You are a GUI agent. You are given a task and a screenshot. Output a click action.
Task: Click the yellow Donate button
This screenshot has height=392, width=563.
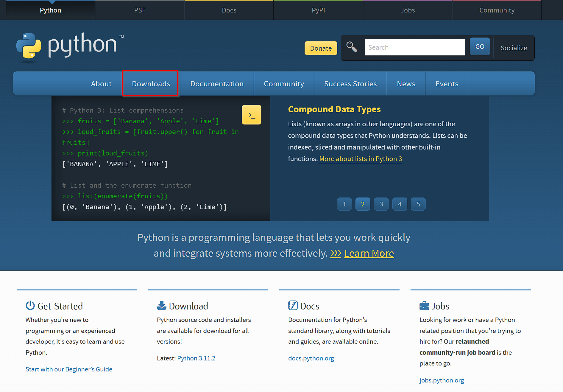click(321, 48)
